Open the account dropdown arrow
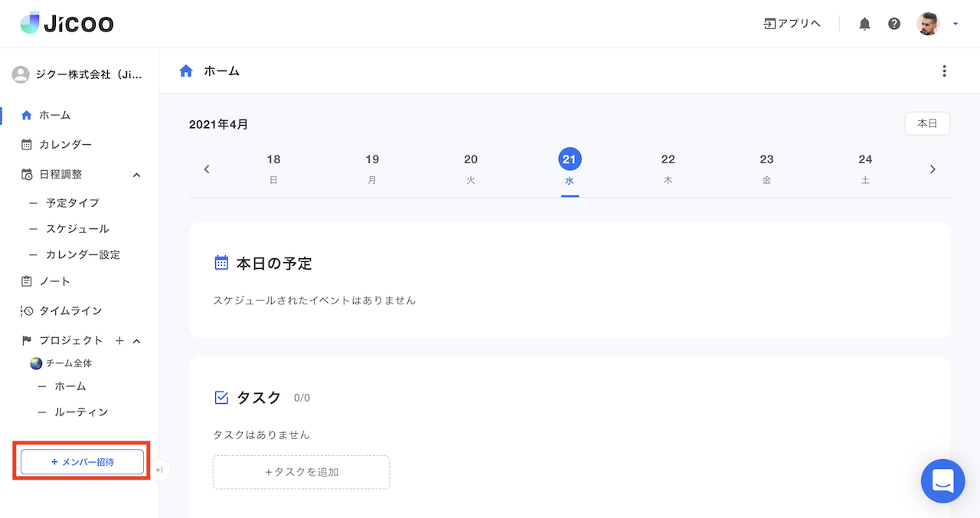Image resolution: width=980 pixels, height=518 pixels. (x=955, y=24)
